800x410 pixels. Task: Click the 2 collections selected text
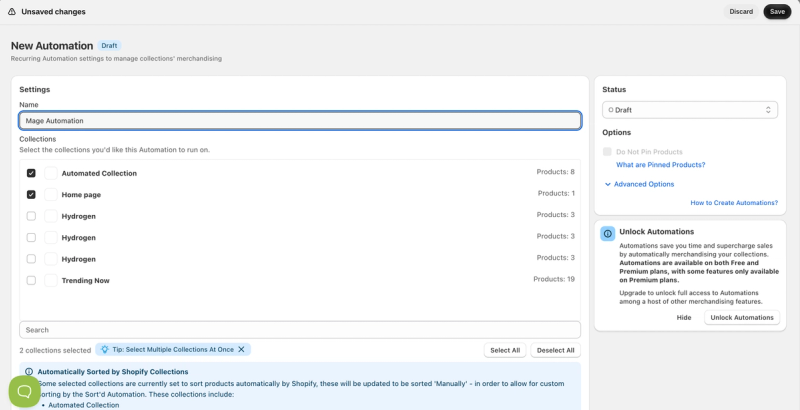pyautogui.click(x=55, y=350)
